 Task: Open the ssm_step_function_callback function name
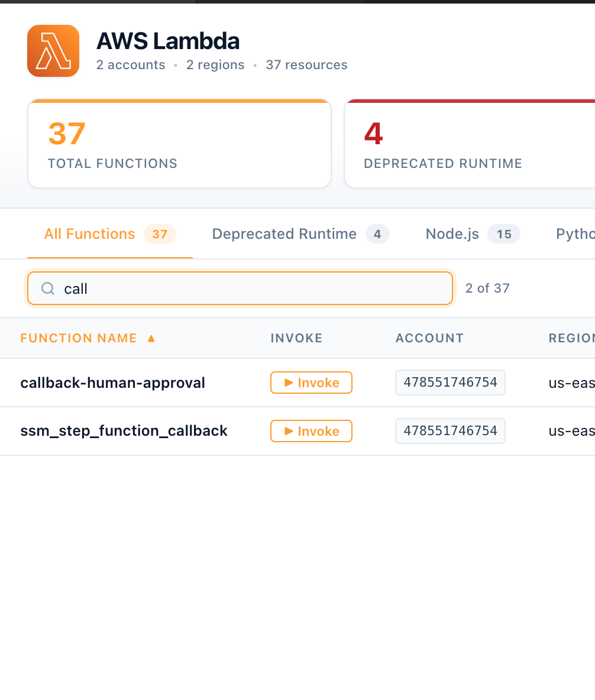pos(124,431)
